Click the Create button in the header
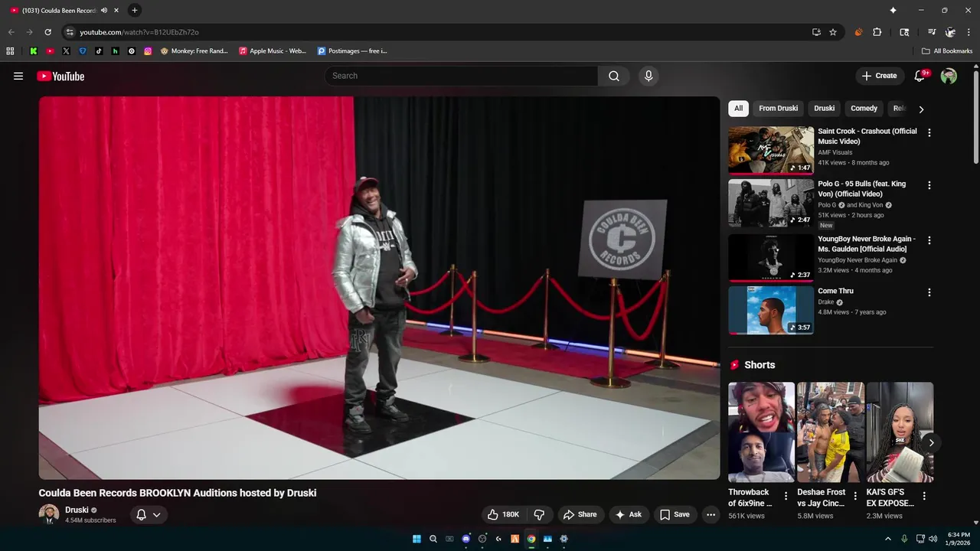The image size is (980, 551). (879, 76)
